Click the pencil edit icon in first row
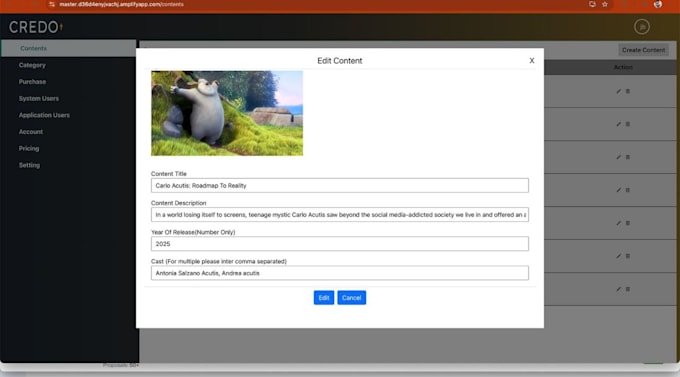 [619, 91]
